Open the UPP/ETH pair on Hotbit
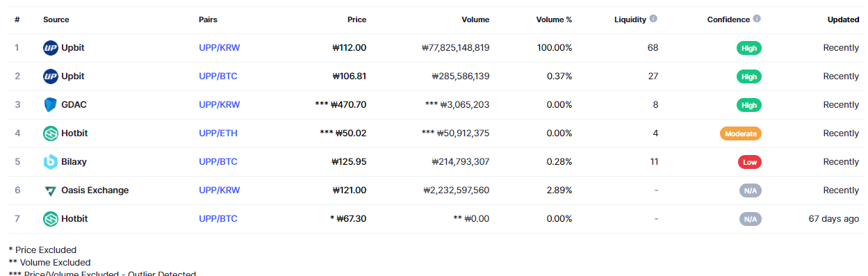 (218, 133)
